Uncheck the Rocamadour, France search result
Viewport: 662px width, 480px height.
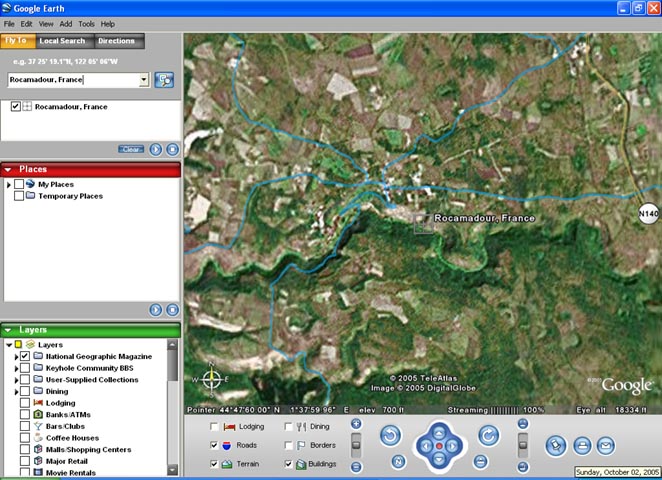pos(16,106)
